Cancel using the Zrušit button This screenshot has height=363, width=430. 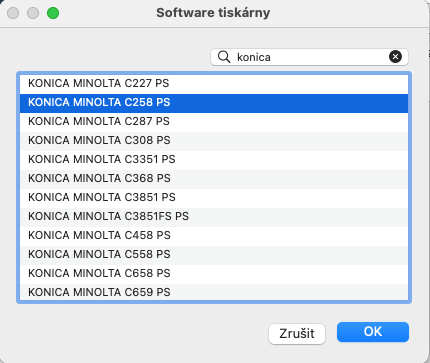[x=297, y=334]
